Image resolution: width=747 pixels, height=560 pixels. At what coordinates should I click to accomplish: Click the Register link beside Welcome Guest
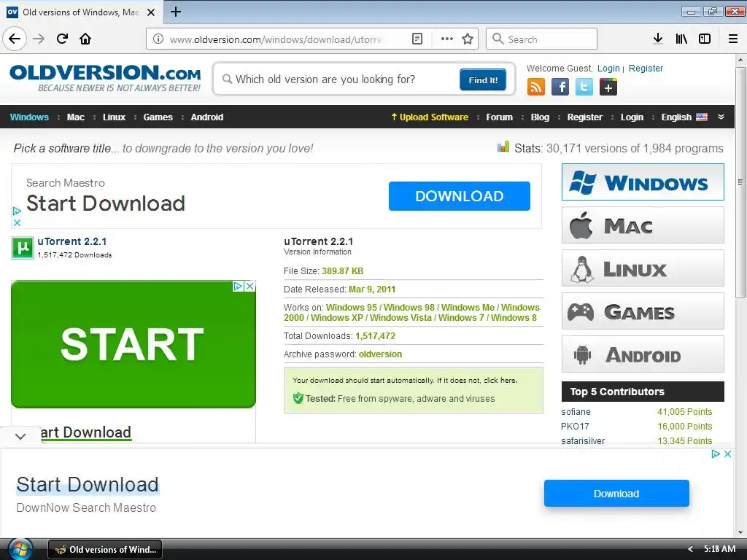[646, 68]
